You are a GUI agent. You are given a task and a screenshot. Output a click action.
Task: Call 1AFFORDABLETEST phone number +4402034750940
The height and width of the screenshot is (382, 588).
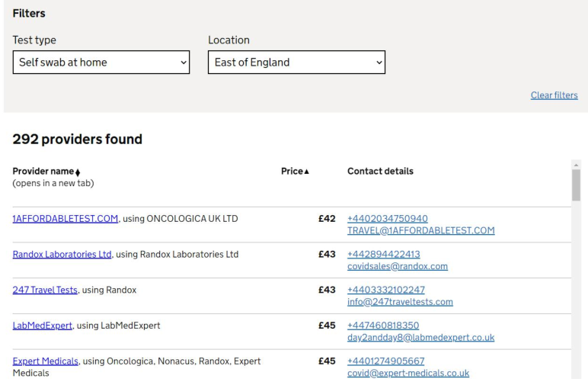388,219
